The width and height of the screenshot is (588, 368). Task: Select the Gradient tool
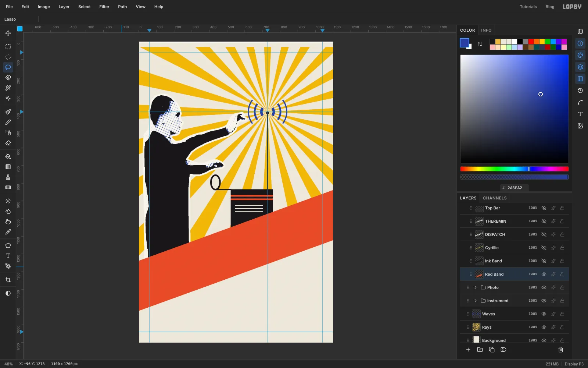[8, 167]
